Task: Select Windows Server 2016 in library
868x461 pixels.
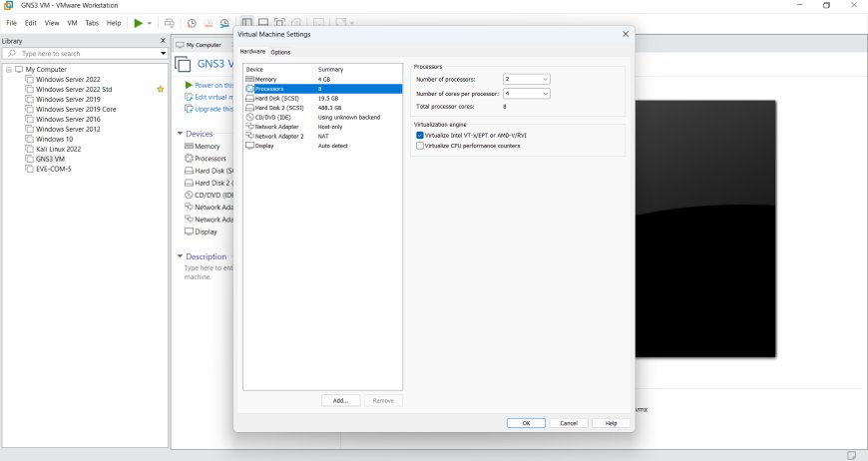Action: pos(68,119)
